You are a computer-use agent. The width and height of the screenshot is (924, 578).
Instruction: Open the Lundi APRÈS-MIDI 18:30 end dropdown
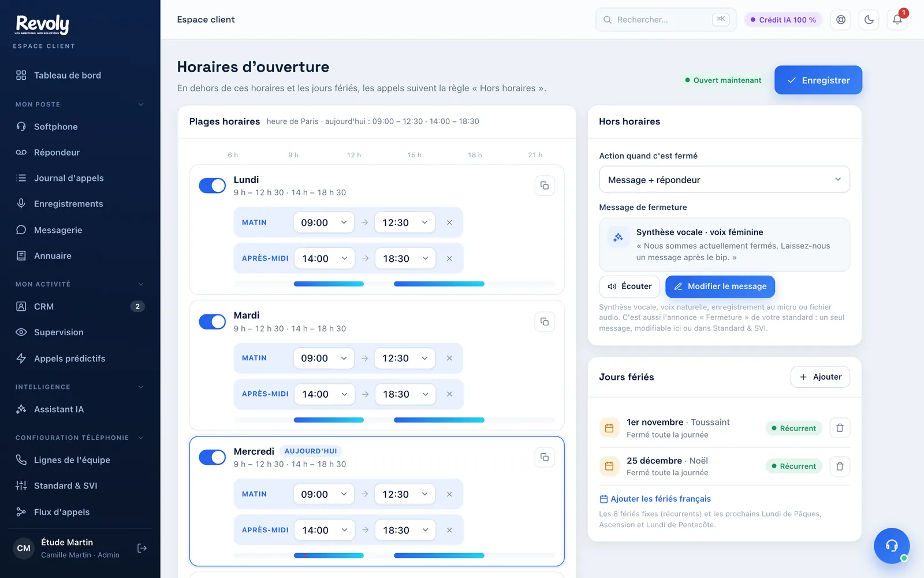(405, 258)
